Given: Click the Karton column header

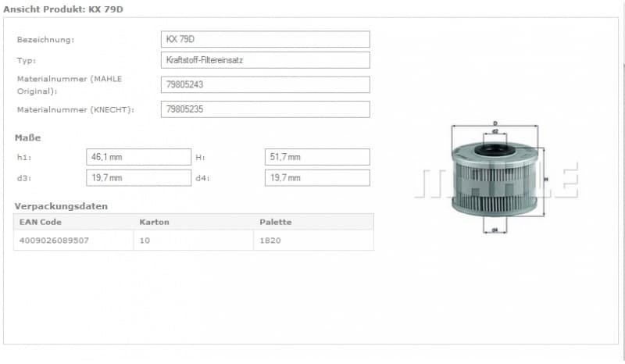Looking at the screenshot, I should coord(154,222).
